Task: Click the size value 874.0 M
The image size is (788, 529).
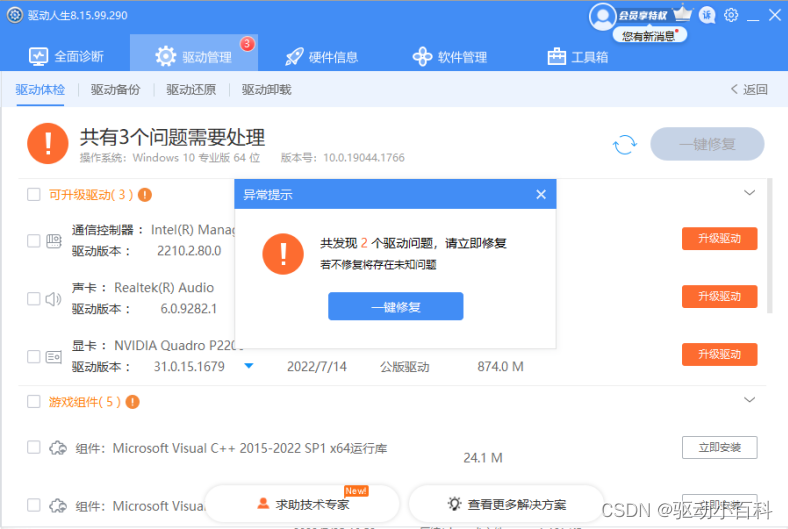Action: [501, 367]
